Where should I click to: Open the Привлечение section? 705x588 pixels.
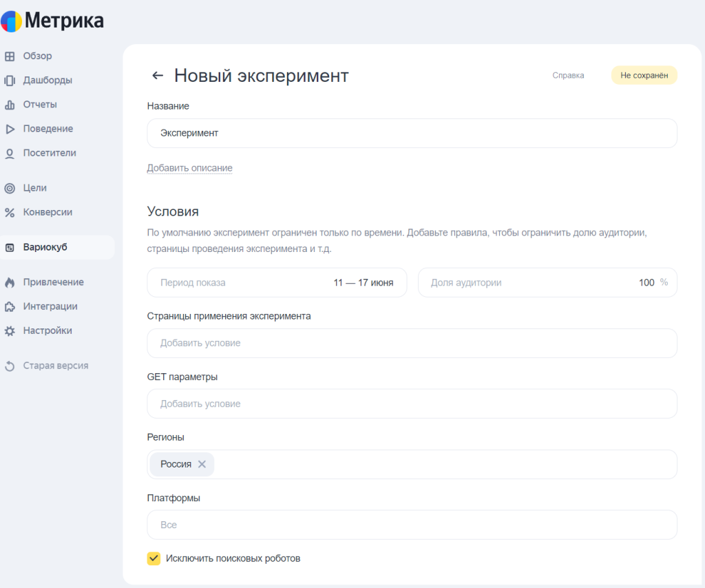tap(54, 282)
